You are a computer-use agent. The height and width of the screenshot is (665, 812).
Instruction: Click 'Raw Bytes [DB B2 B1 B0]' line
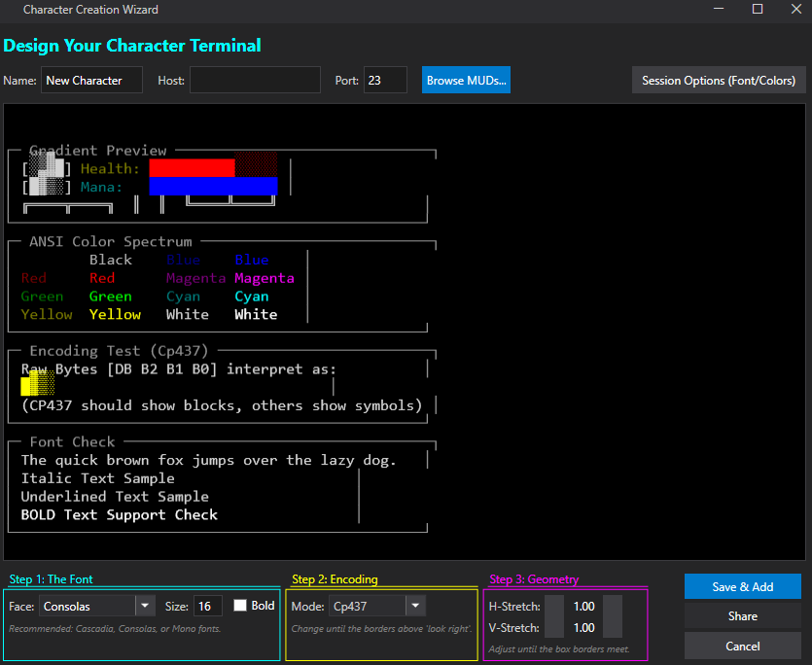click(x=179, y=368)
